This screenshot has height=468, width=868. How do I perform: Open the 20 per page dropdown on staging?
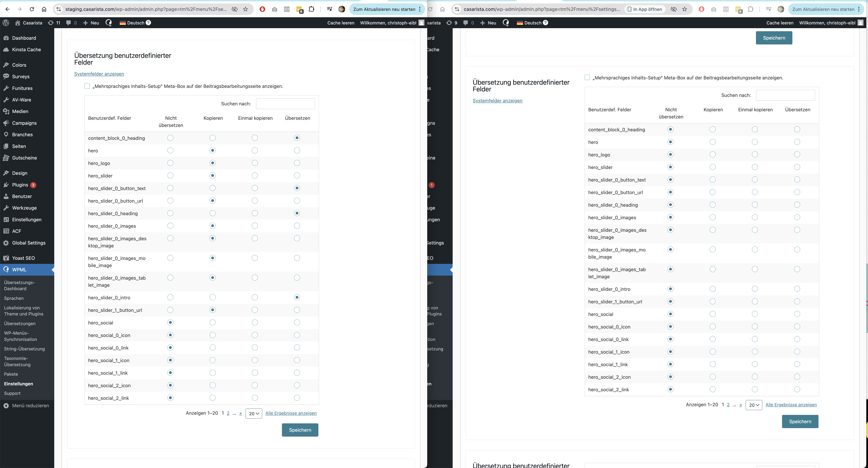(254, 413)
